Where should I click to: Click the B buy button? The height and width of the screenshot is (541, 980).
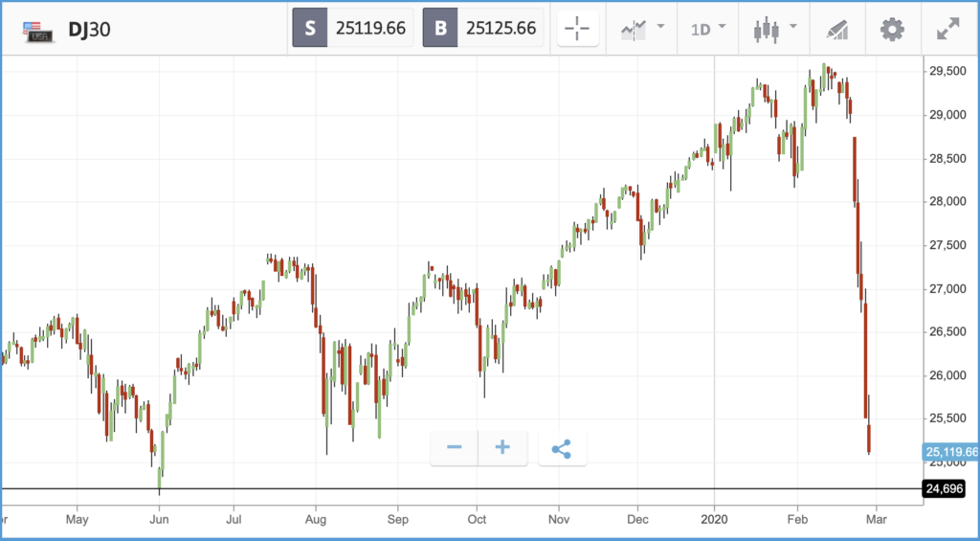click(440, 29)
